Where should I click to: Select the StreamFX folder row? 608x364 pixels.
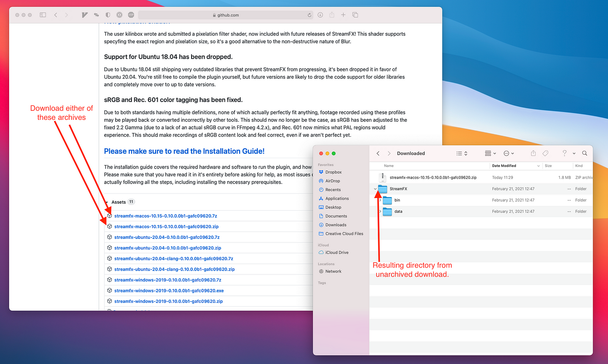[481, 189]
